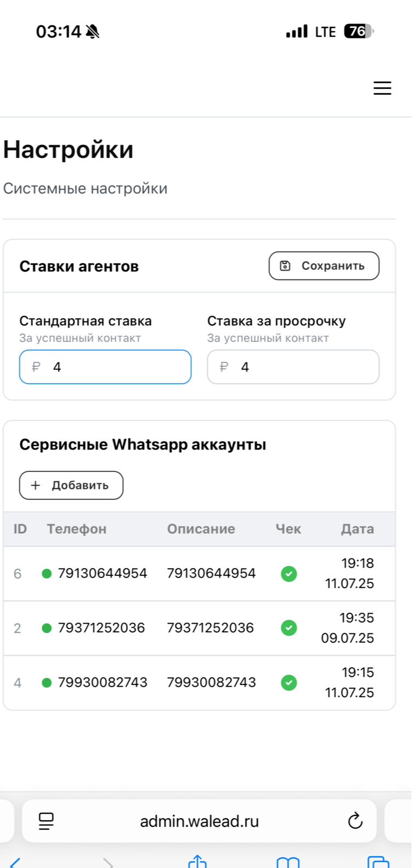The width and height of the screenshot is (413, 868).
Task: Select the Дата column header
Action: click(x=358, y=529)
